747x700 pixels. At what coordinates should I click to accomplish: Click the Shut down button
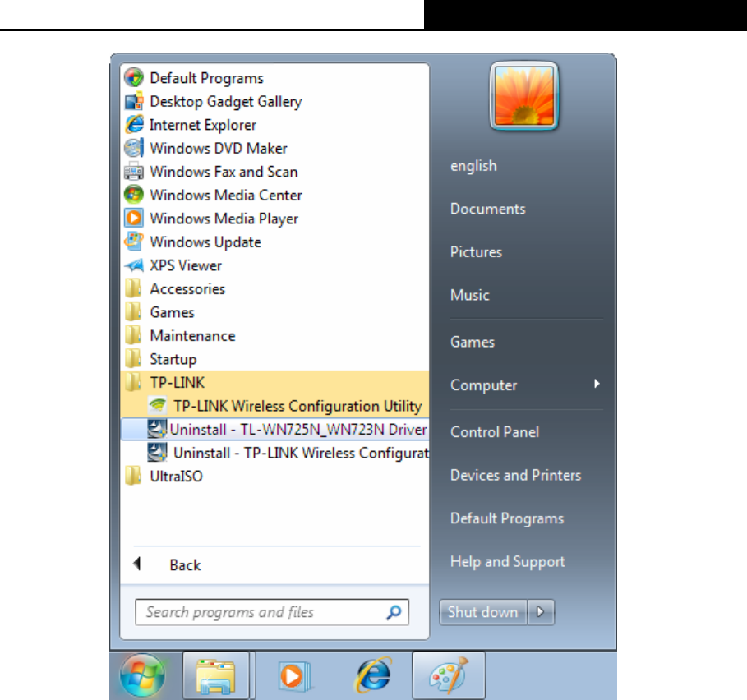click(483, 612)
